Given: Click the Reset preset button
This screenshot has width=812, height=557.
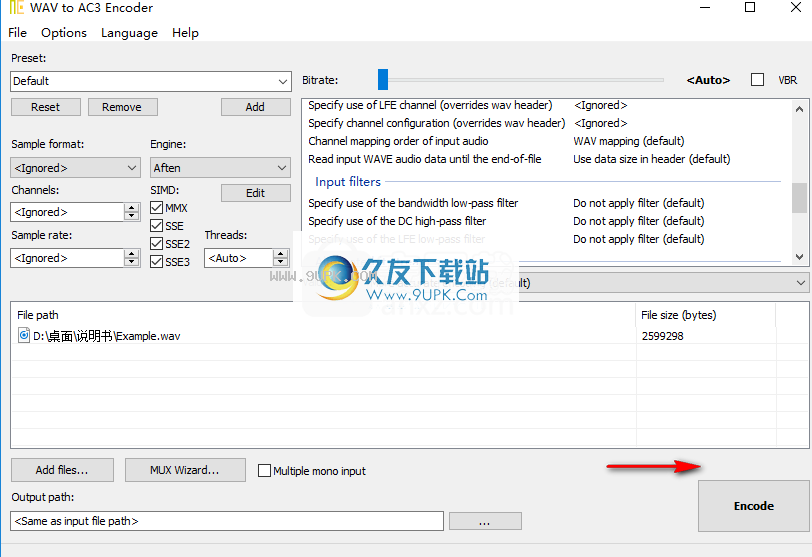Looking at the screenshot, I should point(46,107).
